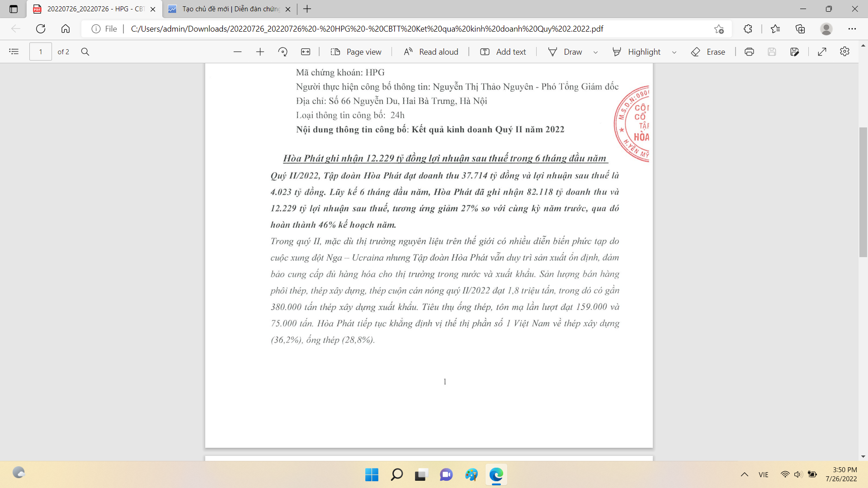The image size is (868, 488).
Task: Fit PDF to page width
Action: 306,52
